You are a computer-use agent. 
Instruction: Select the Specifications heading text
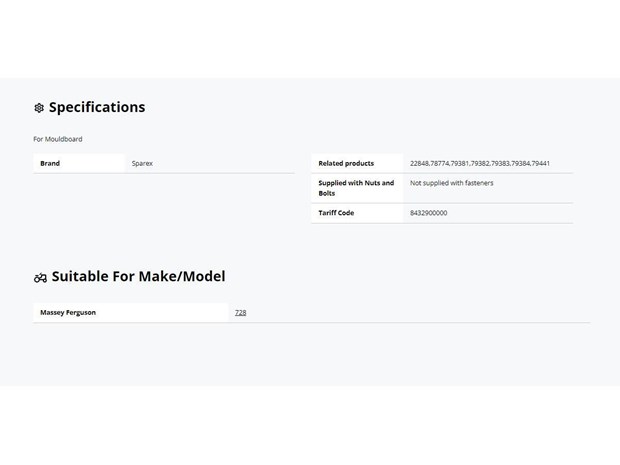point(97,107)
